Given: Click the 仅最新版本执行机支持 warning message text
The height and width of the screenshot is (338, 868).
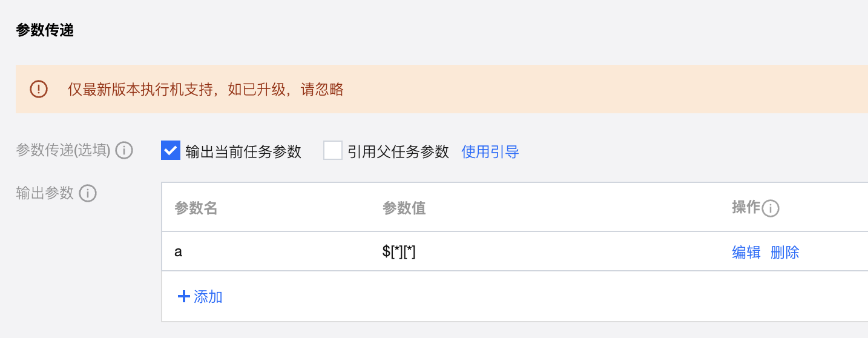Looking at the screenshot, I should [206, 90].
